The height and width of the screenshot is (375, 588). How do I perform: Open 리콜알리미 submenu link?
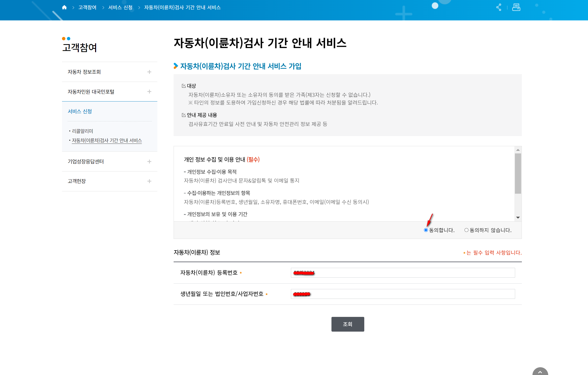pyautogui.click(x=82, y=131)
